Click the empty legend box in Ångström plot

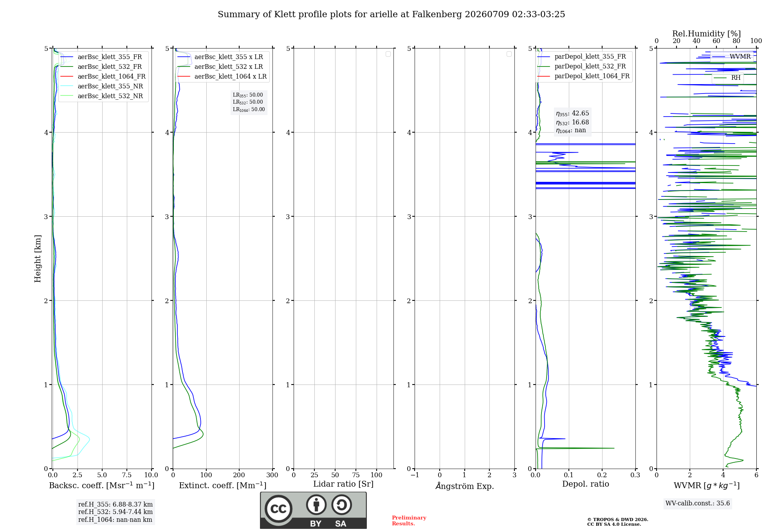tap(509, 54)
